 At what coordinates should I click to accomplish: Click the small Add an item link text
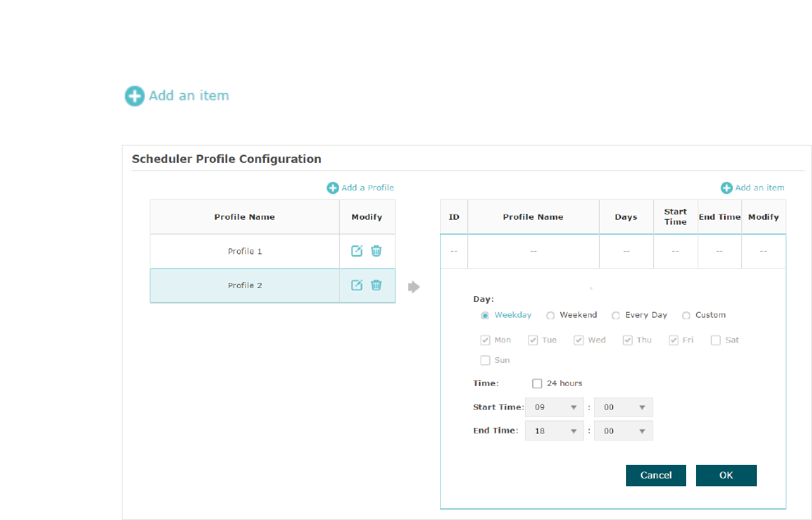click(759, 188)
